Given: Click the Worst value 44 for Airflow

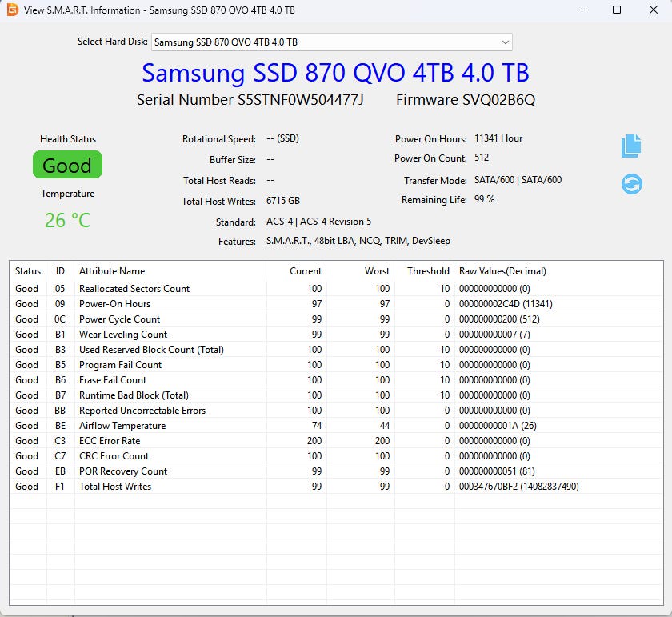Looking at the screenshot, I should 385,426.
